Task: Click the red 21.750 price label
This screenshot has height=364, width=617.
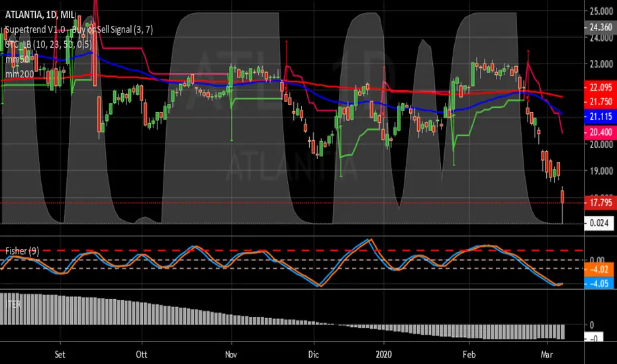Action: (600, 102)
